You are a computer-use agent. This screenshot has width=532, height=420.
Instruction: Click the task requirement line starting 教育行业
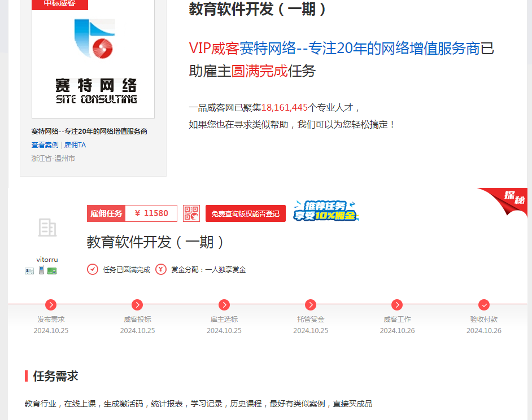tap(198, 404)
